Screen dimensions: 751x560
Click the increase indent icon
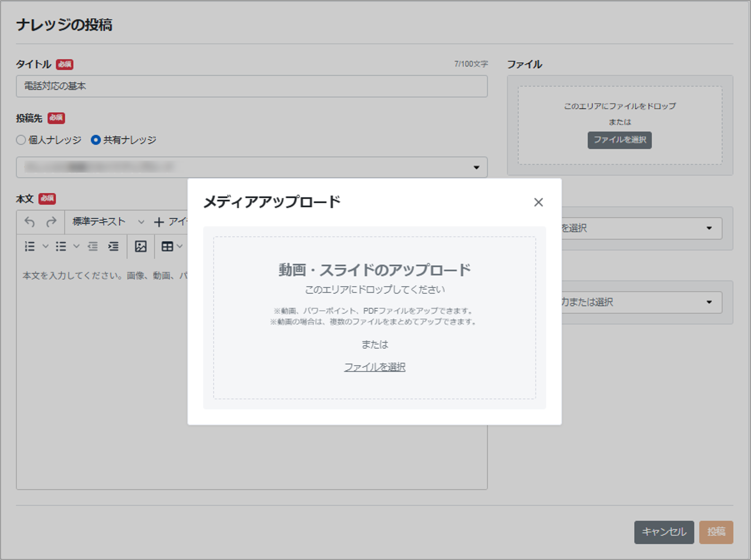pos(113,246)
